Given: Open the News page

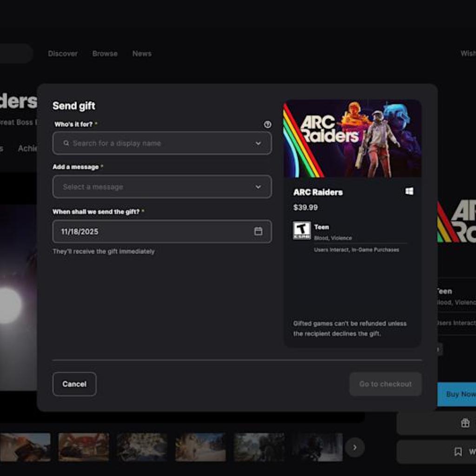Looking at the screenshot, I should (142, 53).
